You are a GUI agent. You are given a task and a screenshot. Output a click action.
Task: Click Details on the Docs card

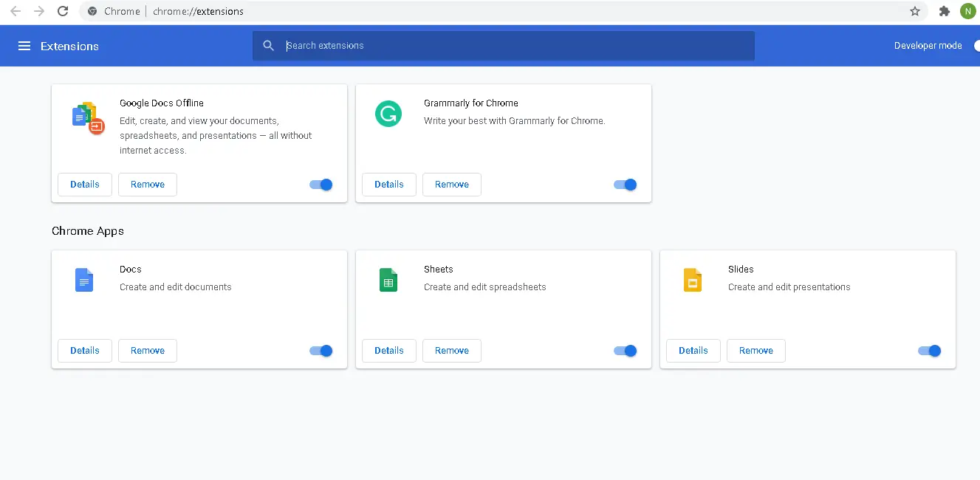[x=84, y=351]
